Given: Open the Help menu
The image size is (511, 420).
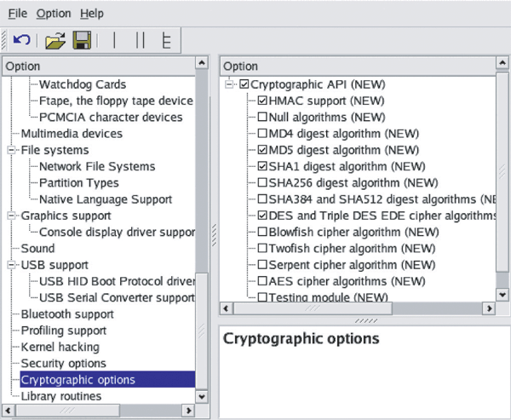Looking at the screenshot, I should coord(92,14).
